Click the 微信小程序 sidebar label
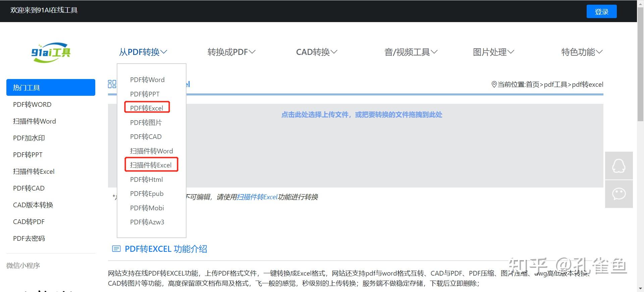Viewport: 644px width, 292px height. pyautogui.click(x=23, y=266)
